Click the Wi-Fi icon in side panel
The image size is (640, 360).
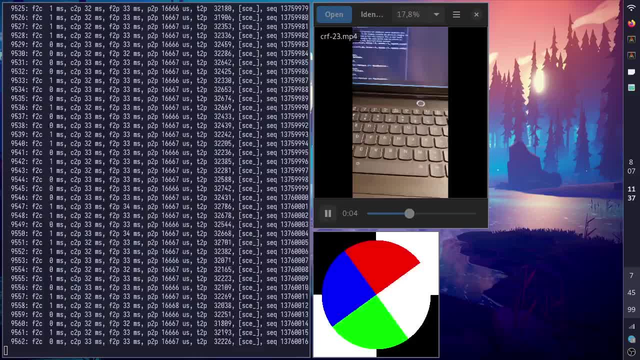pyautogui.click(x=631, y=8)
